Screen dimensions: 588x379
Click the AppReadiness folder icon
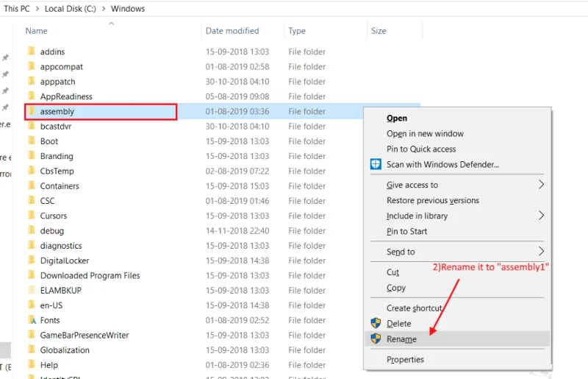pyautogui.click(x=32, y=96)
